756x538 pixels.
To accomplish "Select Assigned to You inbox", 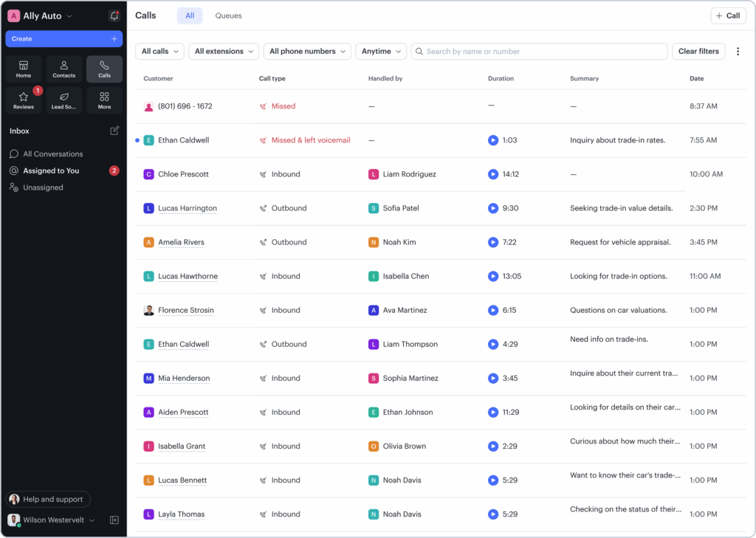I will (51, 170).
